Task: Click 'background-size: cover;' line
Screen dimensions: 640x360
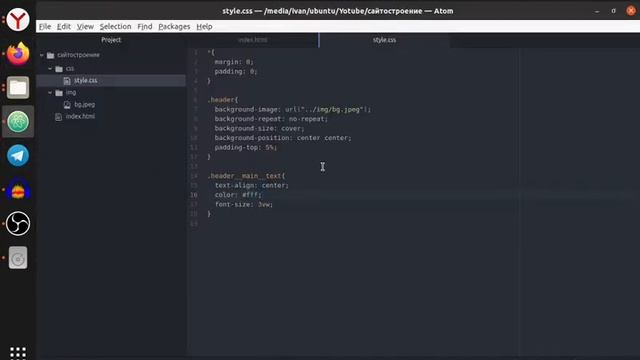Action: [x=259, y=129]
